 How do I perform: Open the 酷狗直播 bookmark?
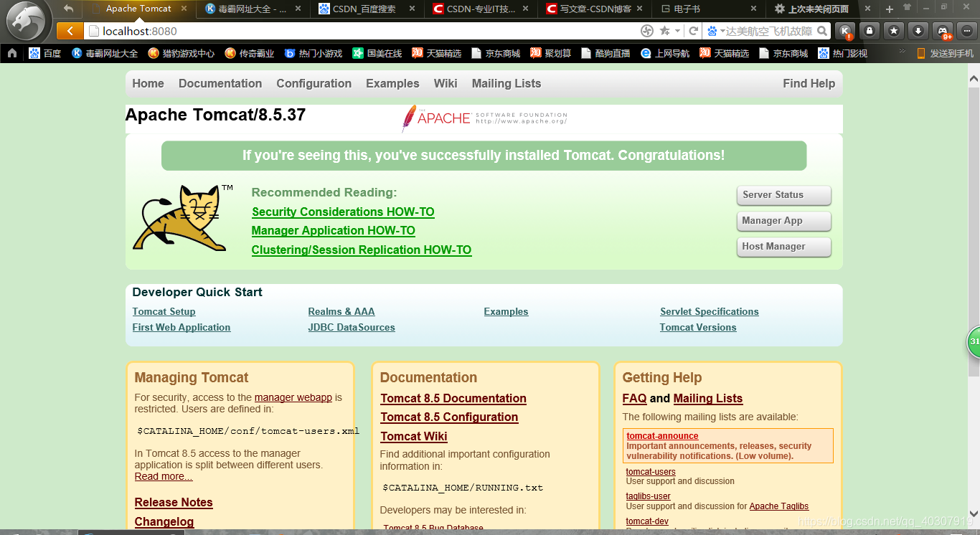606,53
